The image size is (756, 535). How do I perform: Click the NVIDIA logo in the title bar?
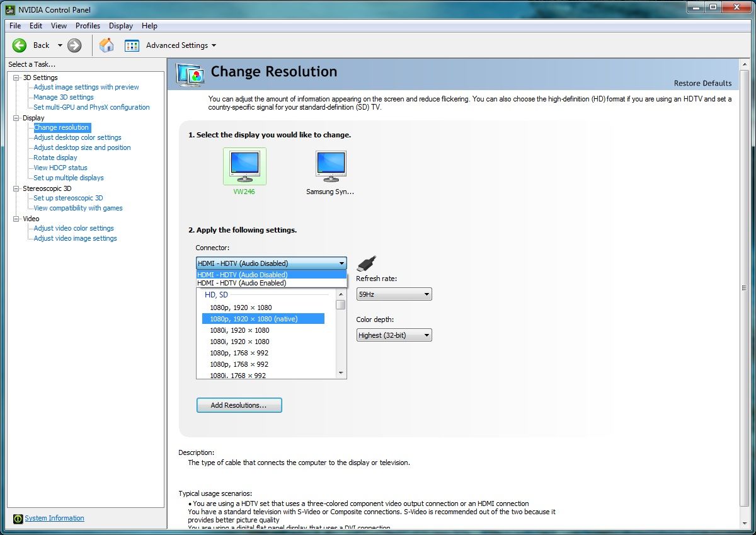pyautogui.click(x=10, y=9)
